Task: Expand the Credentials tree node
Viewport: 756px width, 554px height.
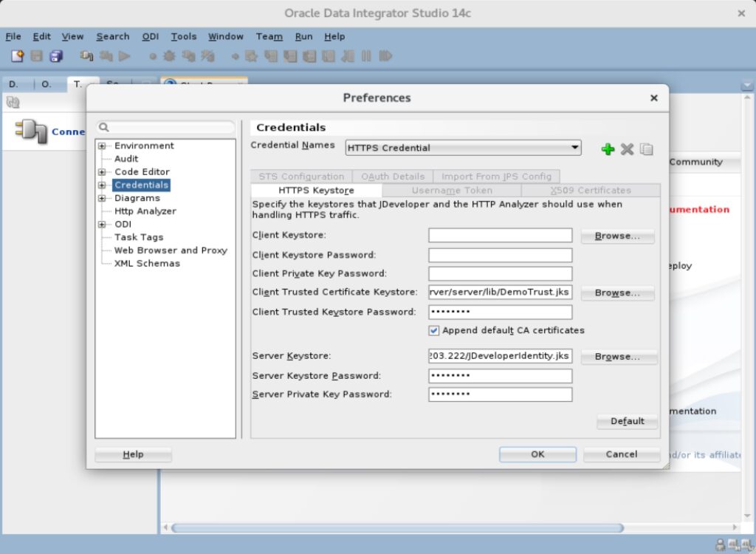Action: coord(102,185)
